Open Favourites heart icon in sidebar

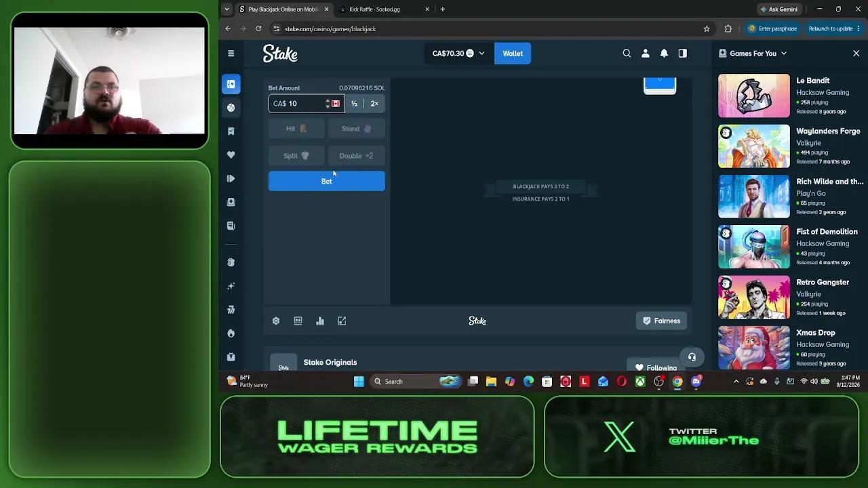click(231, 155)
